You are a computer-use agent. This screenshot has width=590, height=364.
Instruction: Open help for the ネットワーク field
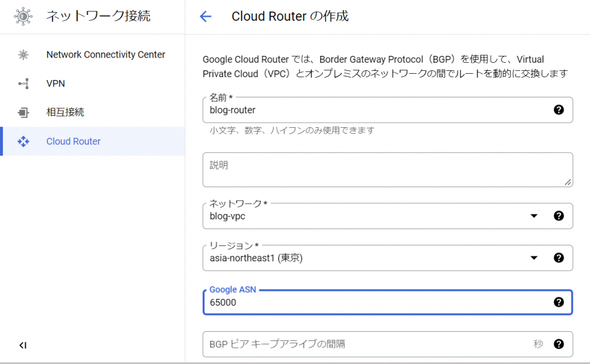pyautogui.click(x=559, y=215)
